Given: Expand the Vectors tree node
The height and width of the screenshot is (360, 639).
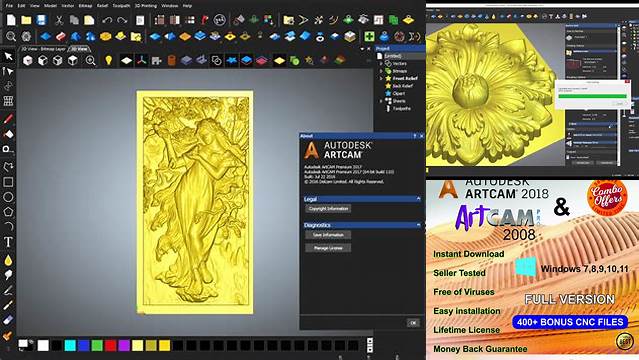Looking at the screenshot, I should tap(381, 64).
